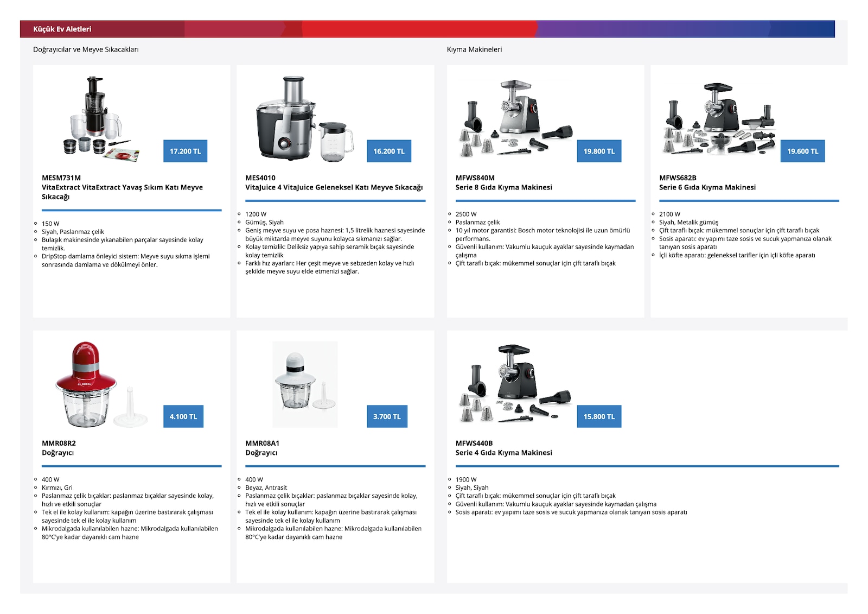Image resolution: width=868 pixels, height=614 pixels.
Task: Click the Serie 8 Gıda Kıyma Makinesi title
Action: [x=504, y=187]
